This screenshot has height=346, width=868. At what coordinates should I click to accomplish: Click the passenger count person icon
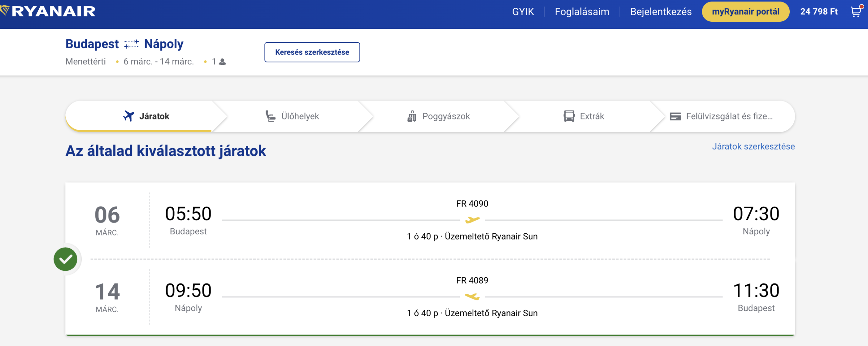pyautogui.click(x=222, y=62)
